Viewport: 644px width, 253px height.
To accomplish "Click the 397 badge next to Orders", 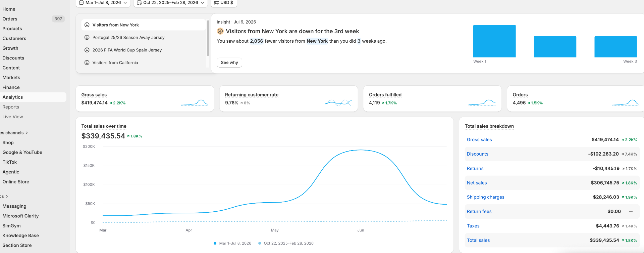I will click(x=58, y=19).
